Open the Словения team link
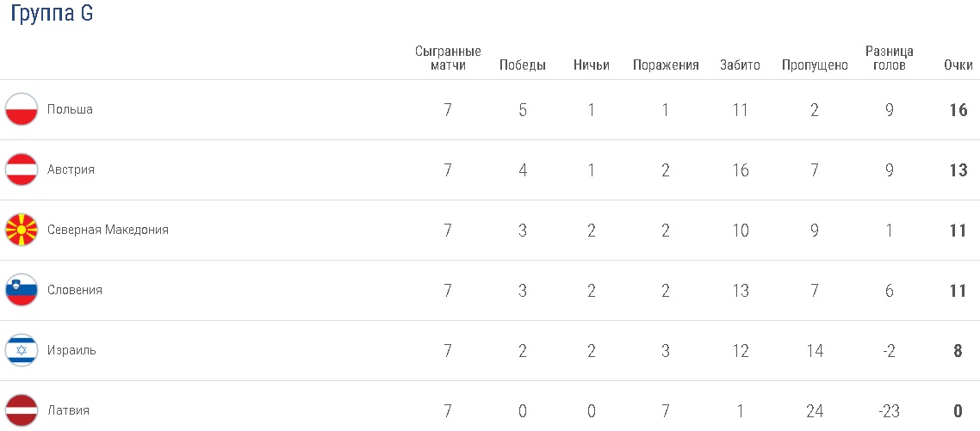980x431 pixels. pyautogui.click(x=75, y=291)
